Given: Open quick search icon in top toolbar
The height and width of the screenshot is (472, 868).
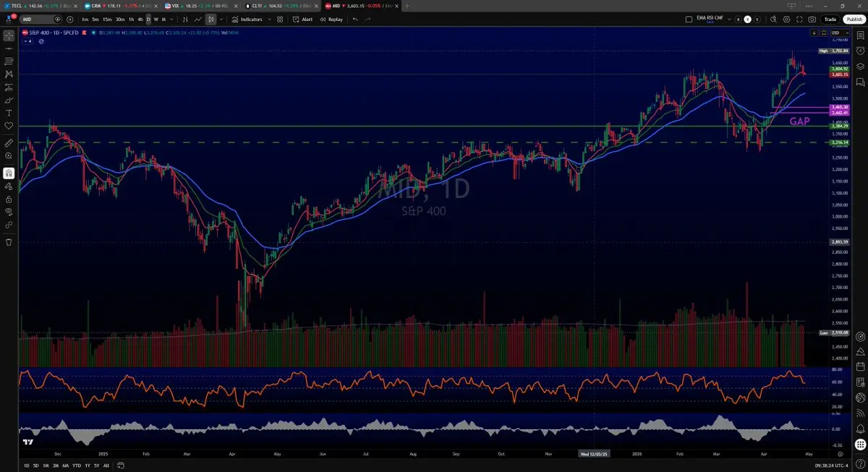Looking at the screenshot, I should (x=773, y=20).
